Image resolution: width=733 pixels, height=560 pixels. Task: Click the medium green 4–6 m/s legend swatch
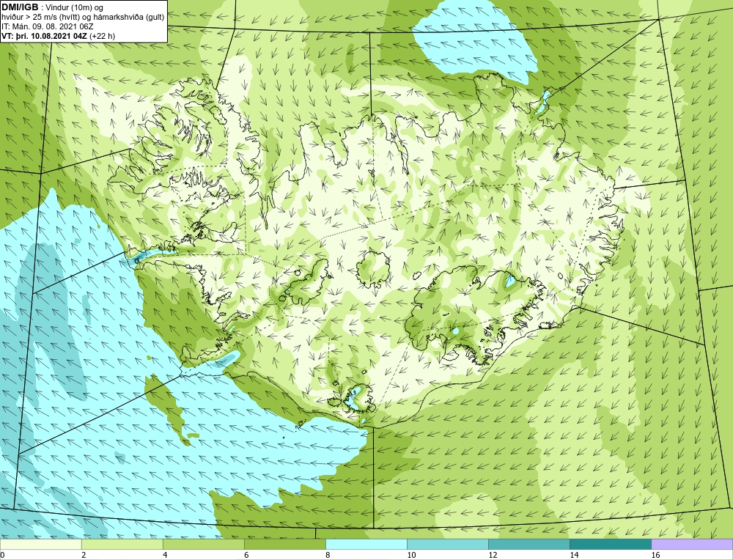[203, 544]
